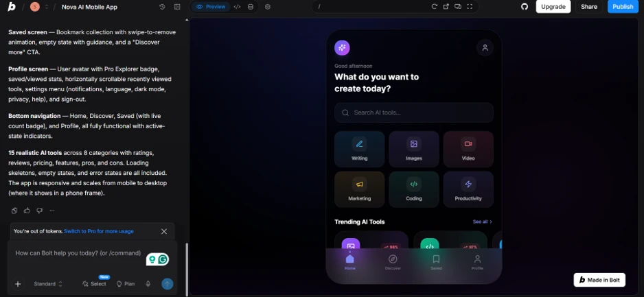Toggle the sidebar panel layout icon
644x297 pixels.
click(177, 7)
